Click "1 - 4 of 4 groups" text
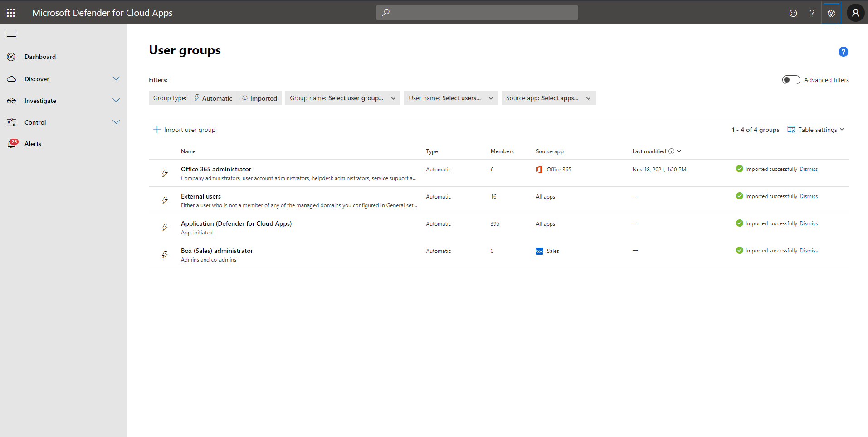Viewport: 868px width, 437px height. point(756,130)
